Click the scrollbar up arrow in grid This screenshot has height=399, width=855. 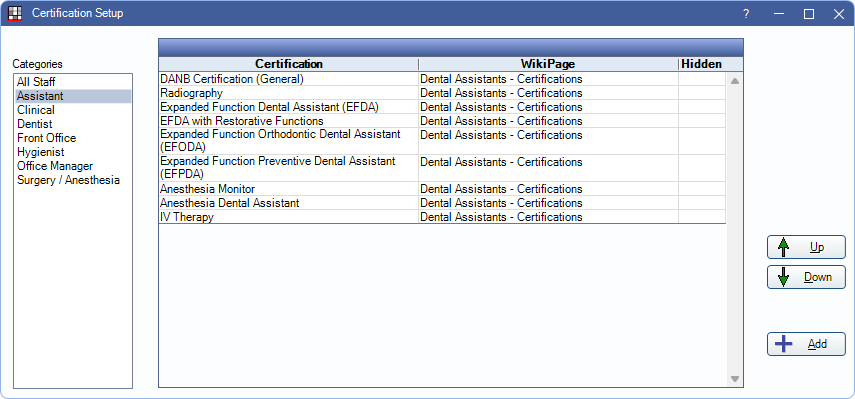pyautogui.click(x=734, y=81)
